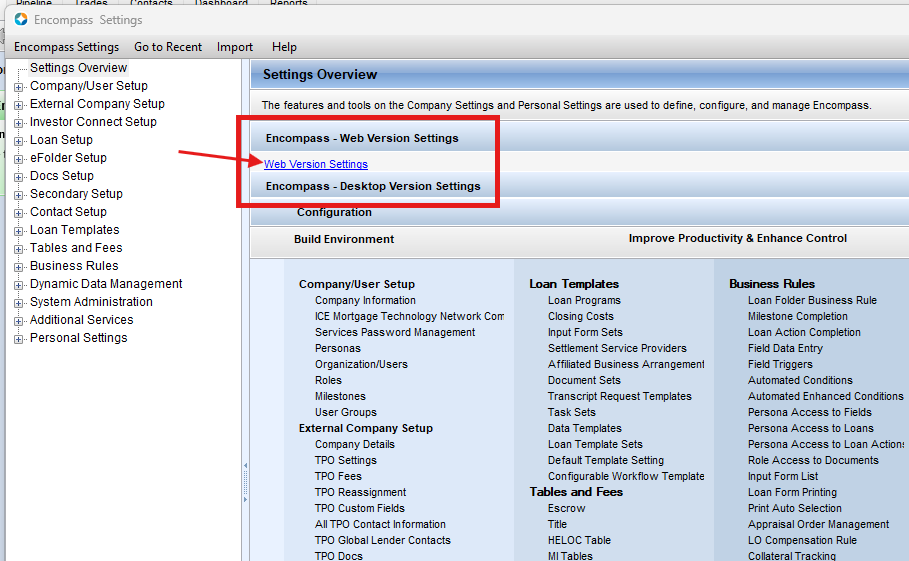Open Loan Folder Business Rule link
909x561 pixels.
(812, 300)
